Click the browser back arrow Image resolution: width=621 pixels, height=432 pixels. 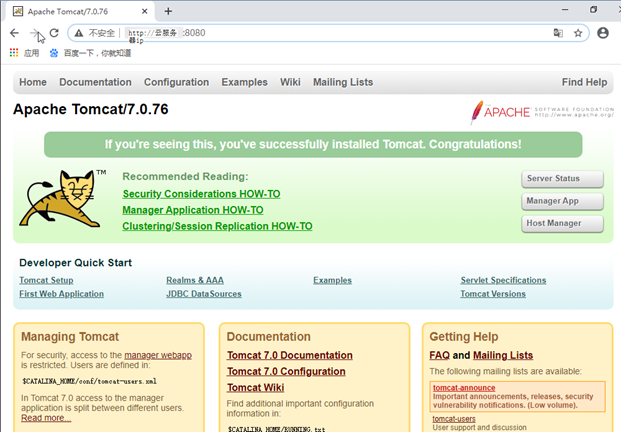click(x=14, y=33)
